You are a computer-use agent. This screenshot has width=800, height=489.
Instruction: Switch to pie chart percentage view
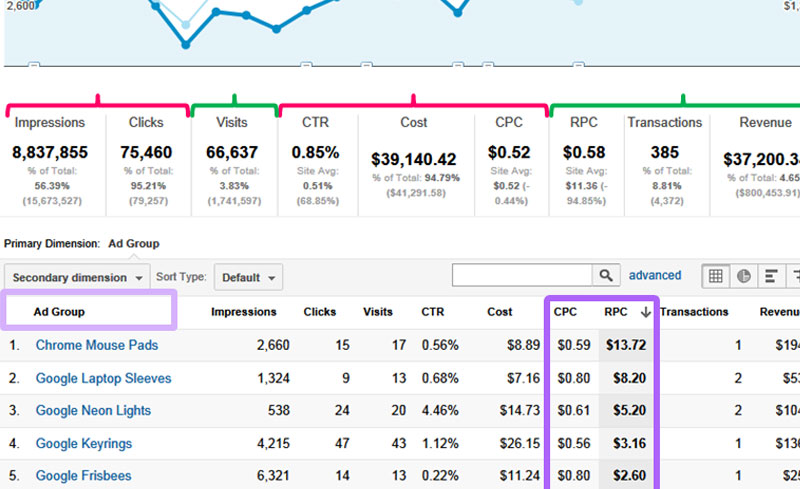click(x=743, y=276)
